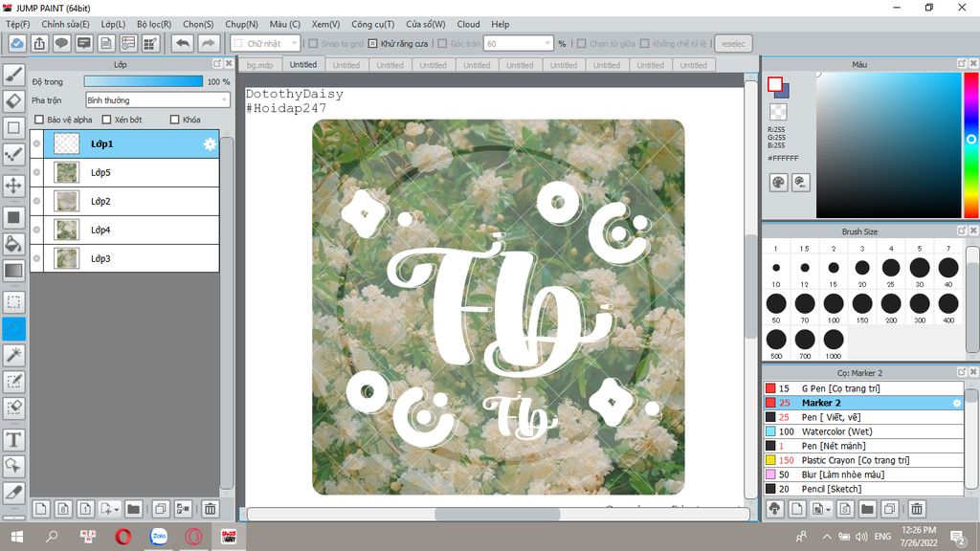This screenshot has width=980, height=551.
Task: Open the Cloud menu
Action: 468,24
